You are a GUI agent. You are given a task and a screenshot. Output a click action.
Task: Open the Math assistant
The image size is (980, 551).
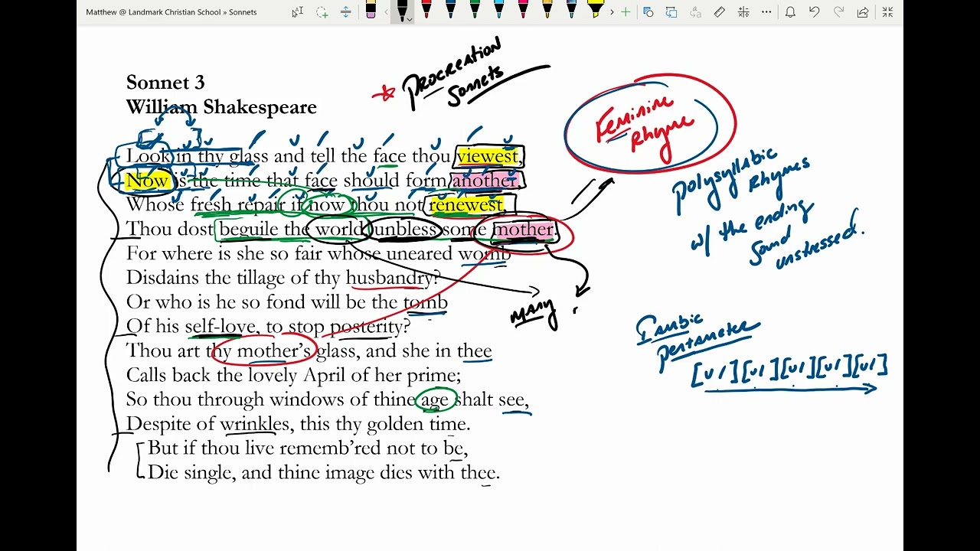pyautogui.click(x=743, y=12)
